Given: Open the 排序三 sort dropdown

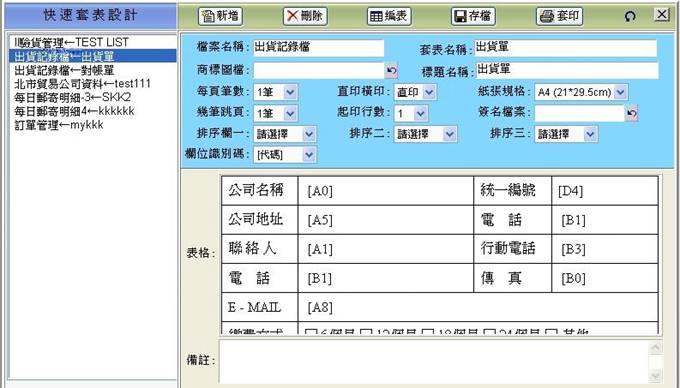Looking at the screenshot, I should click(566, 134).
